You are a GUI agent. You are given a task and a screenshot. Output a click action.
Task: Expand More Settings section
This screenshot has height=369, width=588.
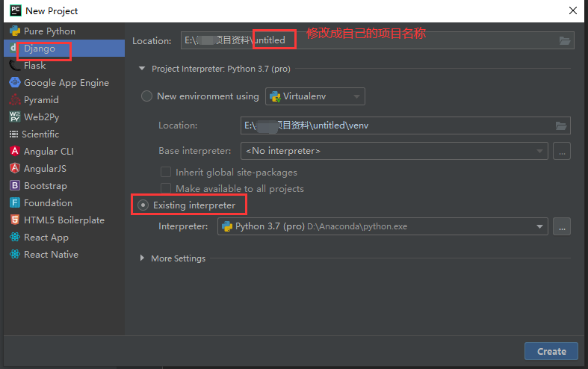(x=142, y=258)
